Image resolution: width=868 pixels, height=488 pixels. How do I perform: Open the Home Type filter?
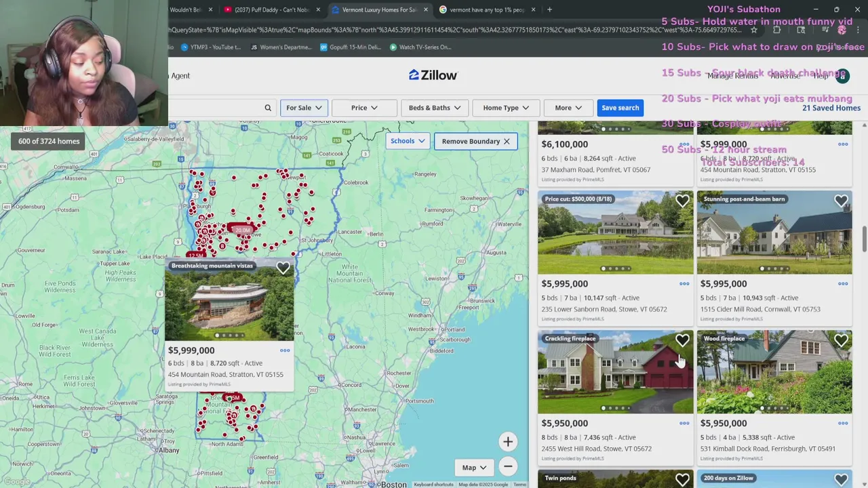(506, 108)
